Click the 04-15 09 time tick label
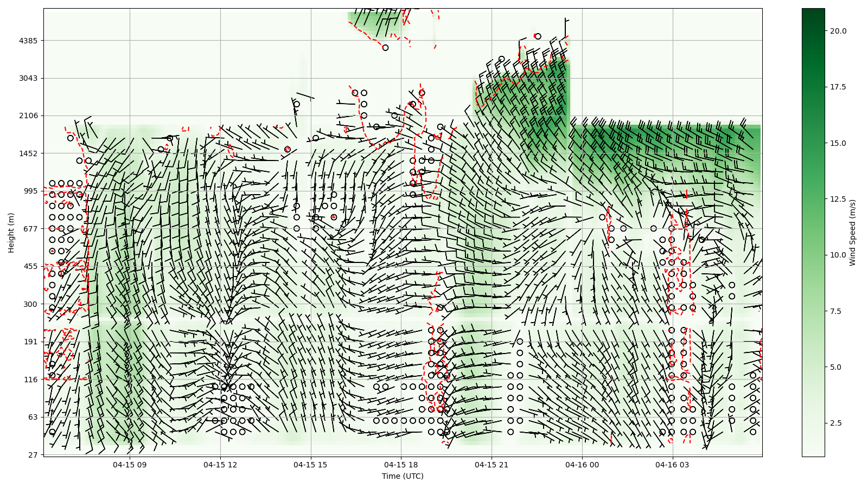Screen dimensions: 868x488 (130, 465)
